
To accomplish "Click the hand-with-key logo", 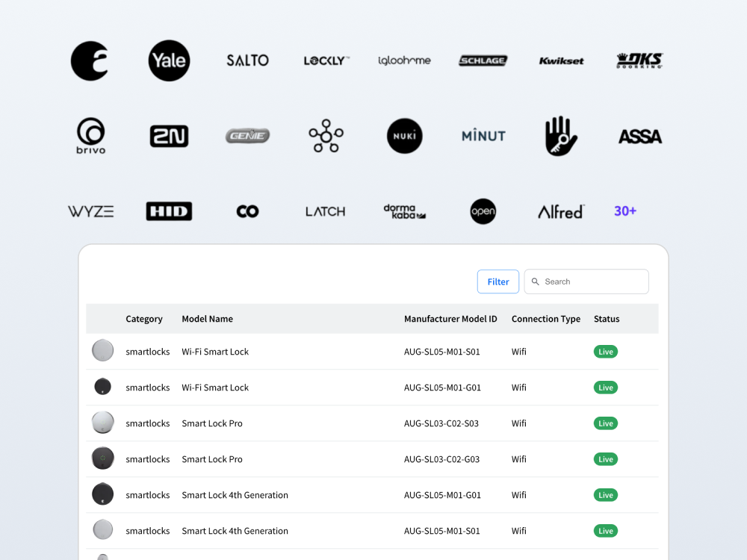I will pyautogui.click(x=561, y=136).
